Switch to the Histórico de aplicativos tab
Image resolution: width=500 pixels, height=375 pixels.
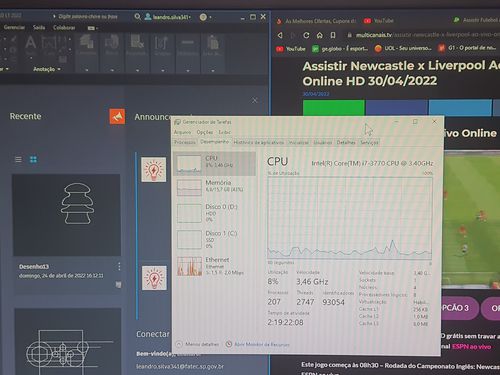(x=259, y=142)
